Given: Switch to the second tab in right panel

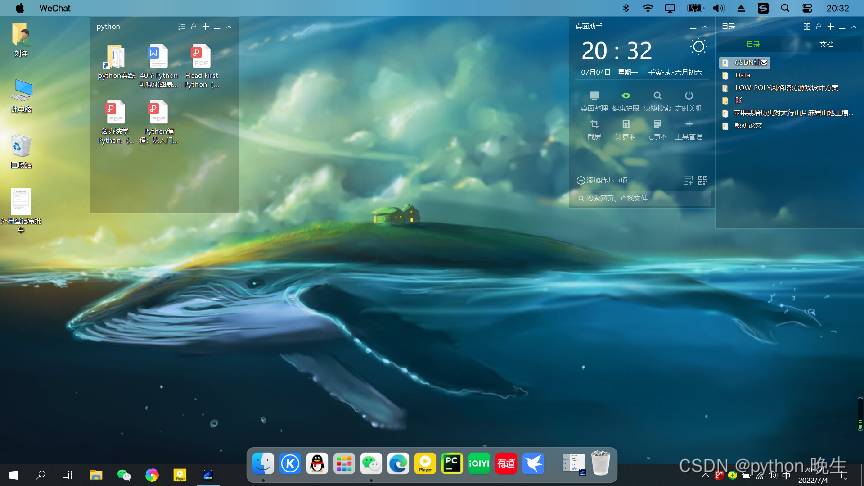Looking at the screenshot, I should click(x=826, y=44).
